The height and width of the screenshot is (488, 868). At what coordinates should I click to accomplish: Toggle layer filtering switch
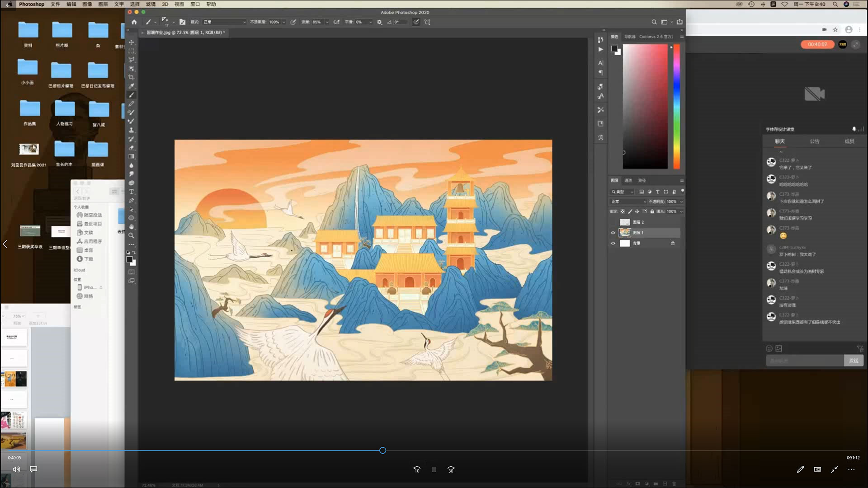pyautogui.click(x=683, y=191)
